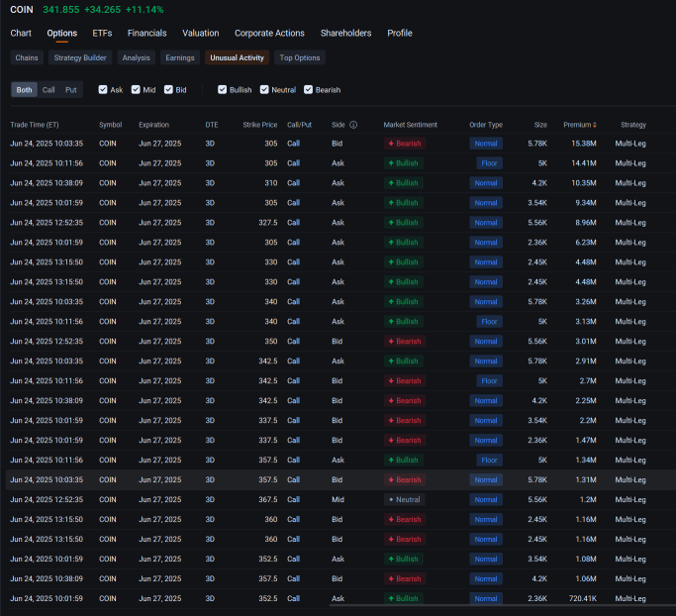
Task: Click the 6.23M premium cell
Action: point(586,243)
